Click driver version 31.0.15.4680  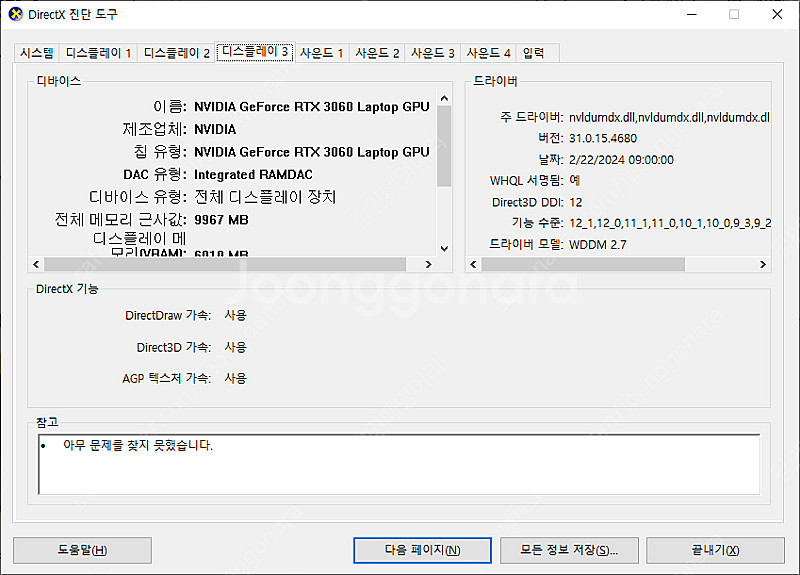point(603,138)
